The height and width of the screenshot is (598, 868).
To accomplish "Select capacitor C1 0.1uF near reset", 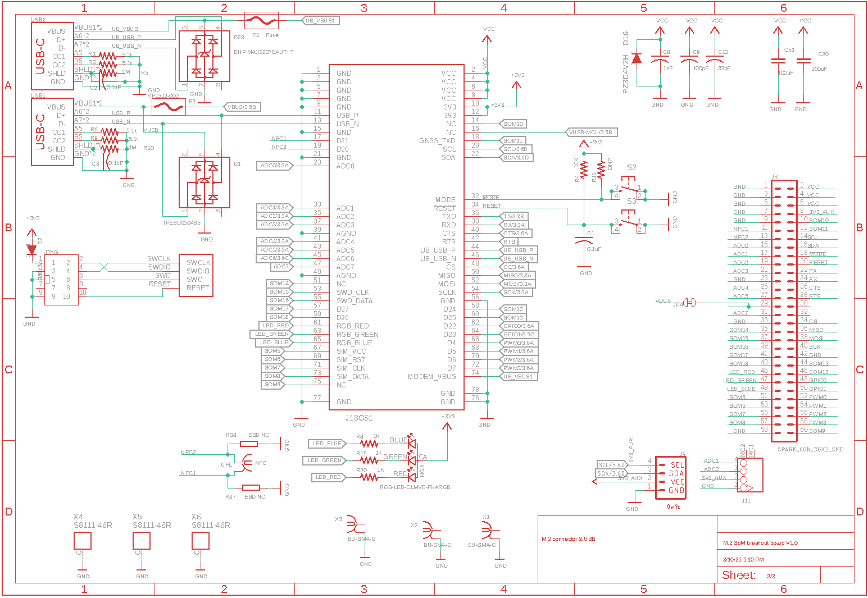I will [x=584, y=240].
